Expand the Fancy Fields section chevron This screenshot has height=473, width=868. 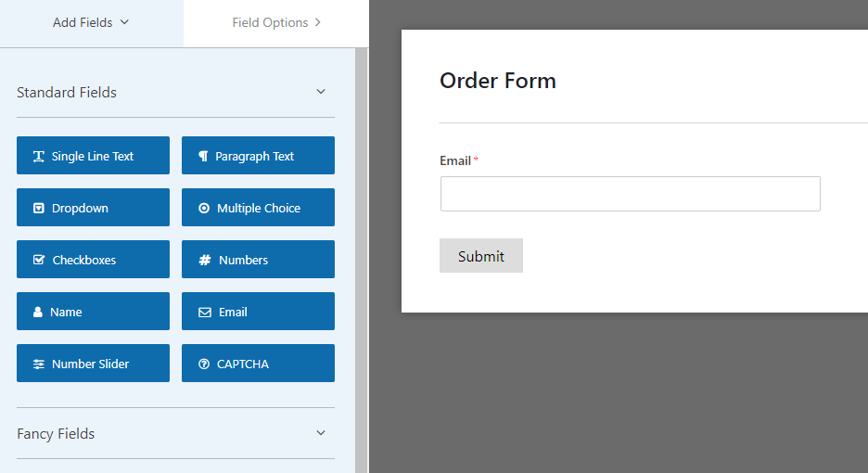pyautogui.click(x=321, y=433)
